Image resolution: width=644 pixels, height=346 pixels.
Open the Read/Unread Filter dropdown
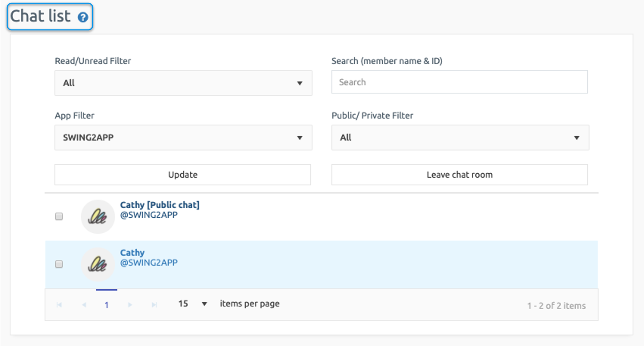pyautogui.click(x=183, y=83)
